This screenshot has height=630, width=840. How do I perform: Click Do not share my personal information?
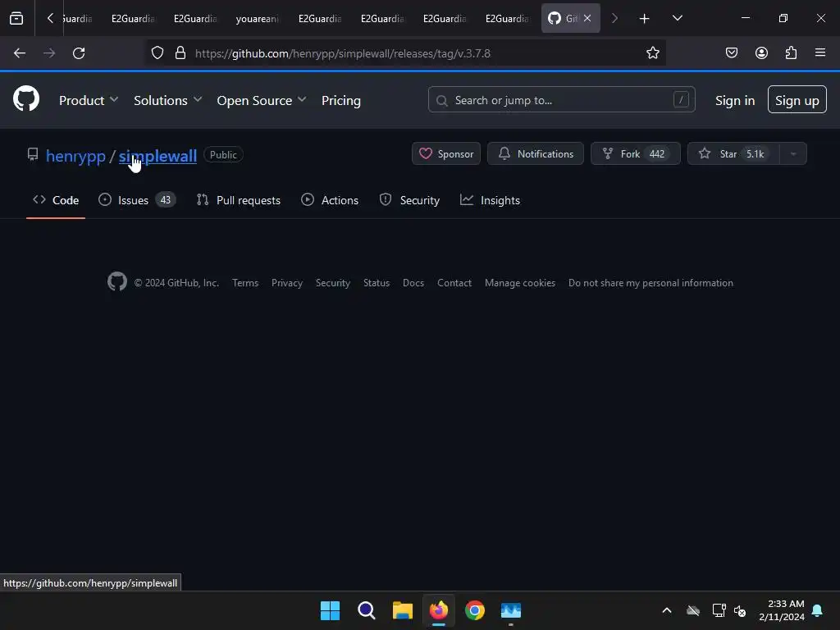coord(651,283)
